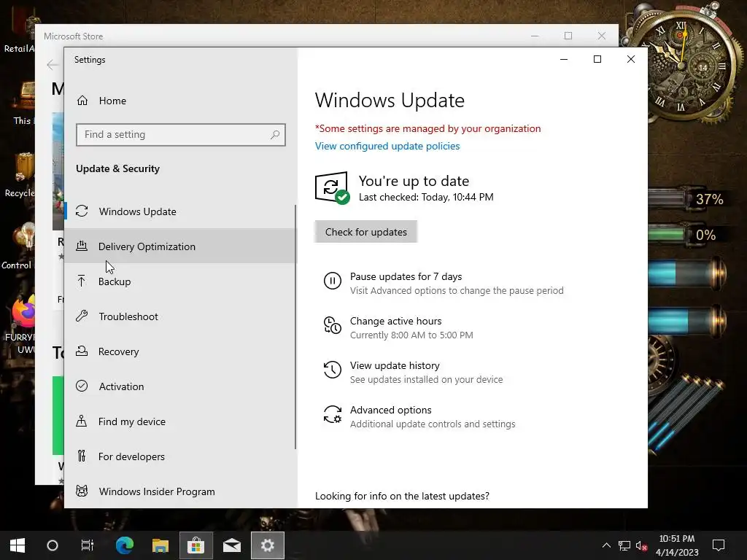Maximize the Microsoft Store window
The height and width of the screenshot is (560, 747).
click(x=568, y=36)
